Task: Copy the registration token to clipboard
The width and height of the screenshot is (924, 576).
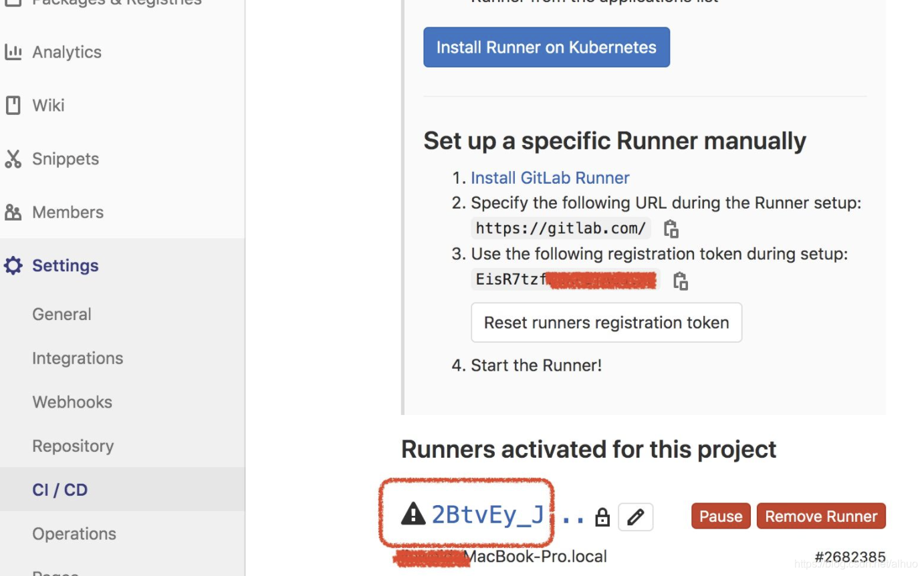Action: point(681,281)
